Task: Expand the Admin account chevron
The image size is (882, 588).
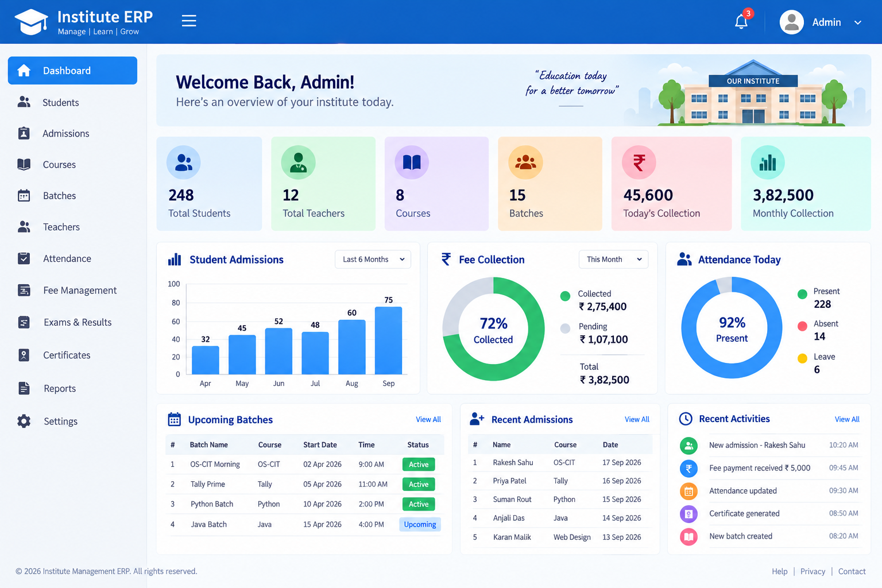Action: (858, 22)
